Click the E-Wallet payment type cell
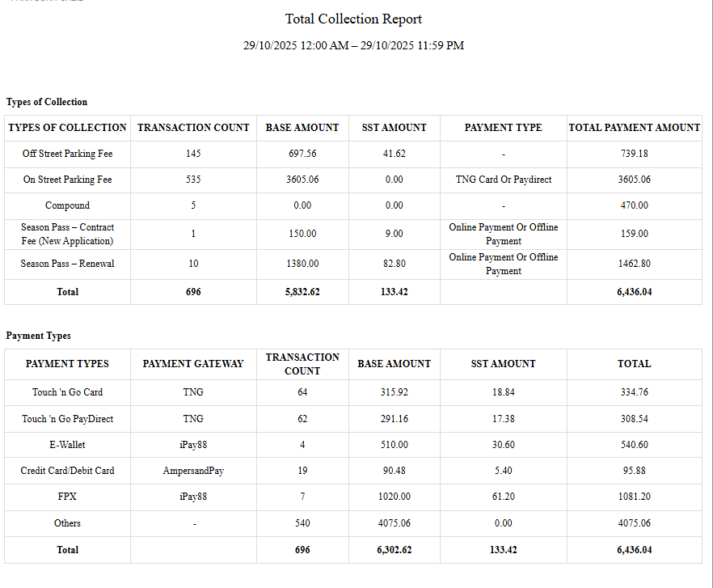This screenshot has width=713, height=588. [x=67, y=445]
